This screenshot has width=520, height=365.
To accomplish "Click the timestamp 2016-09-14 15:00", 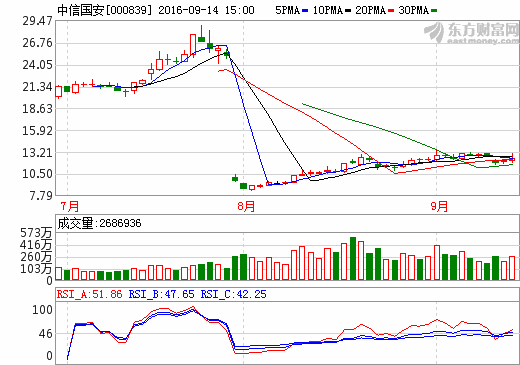I will click(x=206, y=10).
